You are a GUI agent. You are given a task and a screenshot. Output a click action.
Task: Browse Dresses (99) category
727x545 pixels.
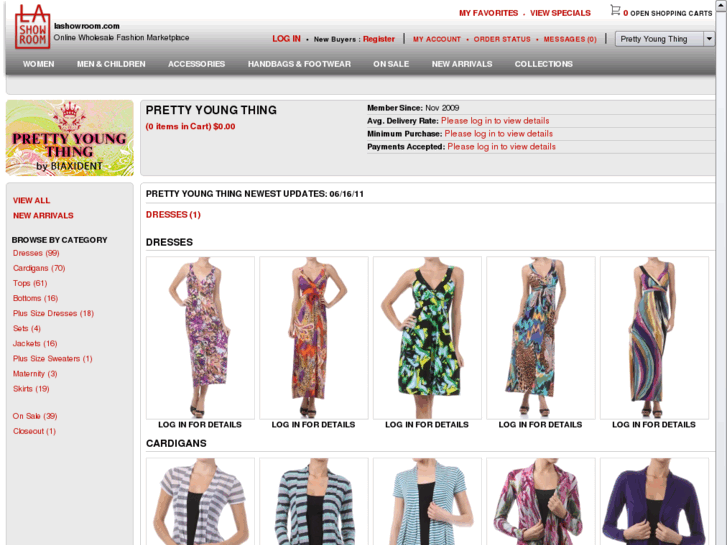point(36,253)
